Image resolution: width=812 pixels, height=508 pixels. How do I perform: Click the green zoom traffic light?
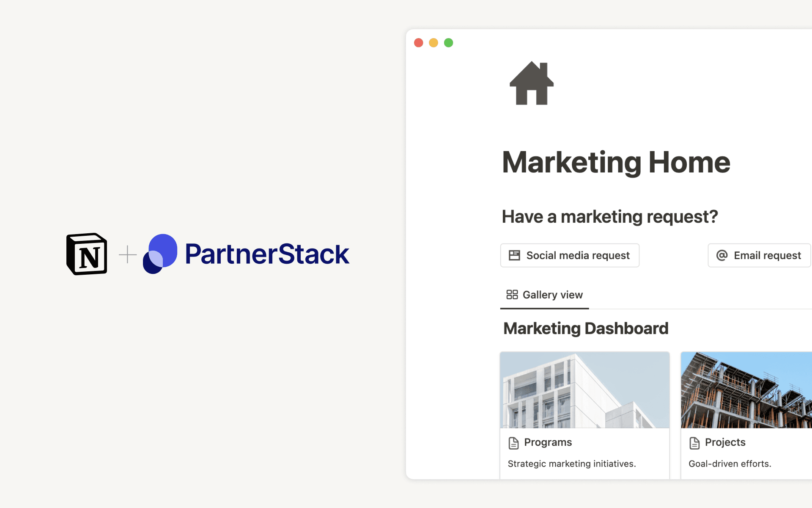448,42
